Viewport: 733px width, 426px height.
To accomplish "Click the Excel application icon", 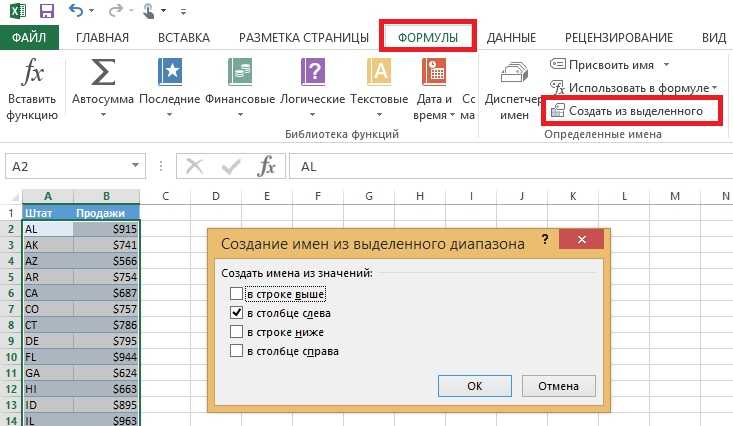I will click(18, 10).
